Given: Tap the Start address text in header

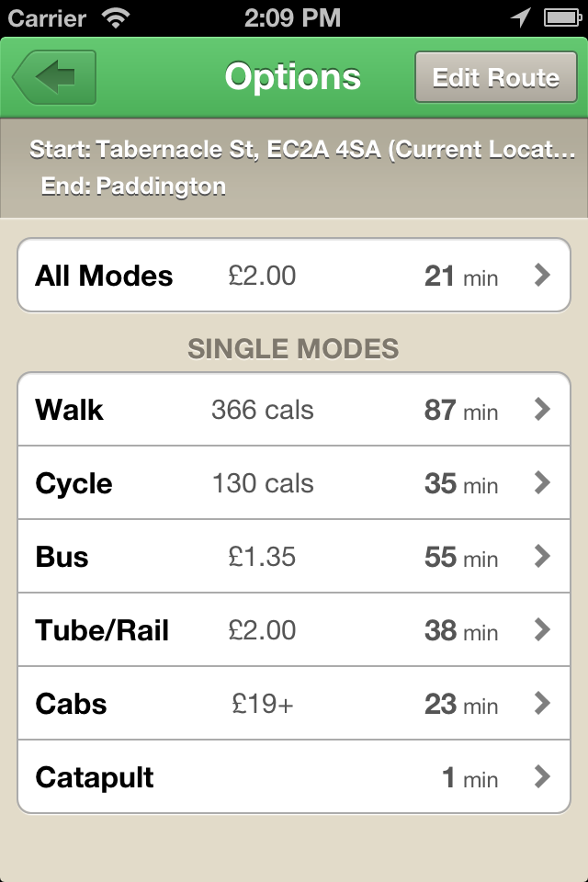Looking at the screenshot, I should 303,150.
